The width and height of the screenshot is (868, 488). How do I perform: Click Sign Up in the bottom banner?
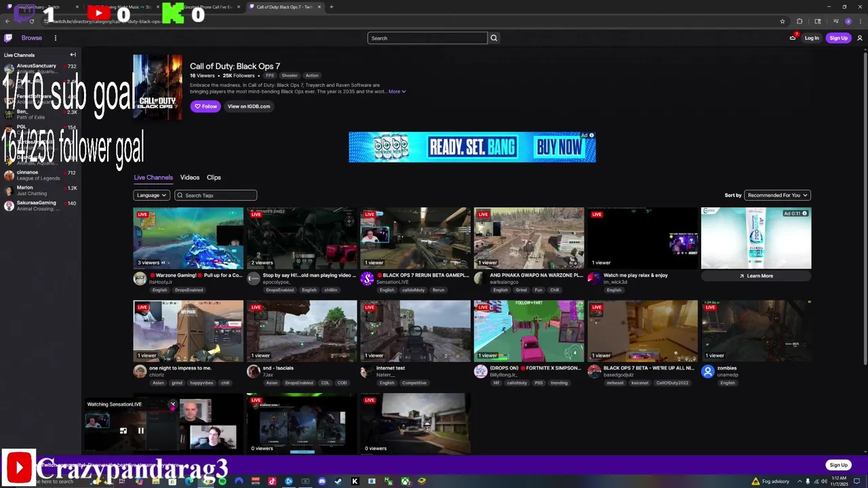click(x=839, y=465)
